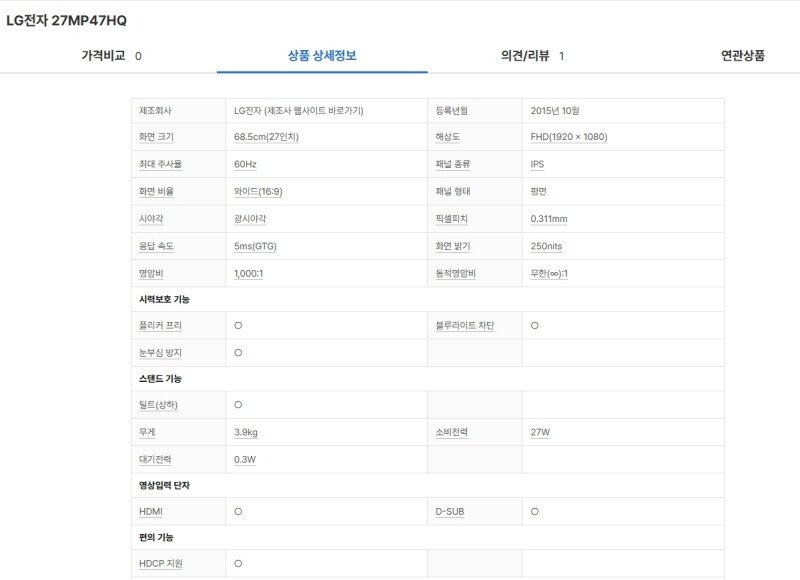The width and height of the screenshot is (800, 580).
Task: Select the 상품 상세정보 tab
Action: (x=322, y=56)
